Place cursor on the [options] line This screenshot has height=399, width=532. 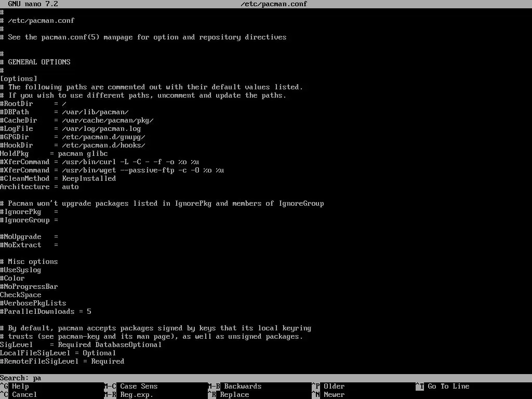click(19, 79)
